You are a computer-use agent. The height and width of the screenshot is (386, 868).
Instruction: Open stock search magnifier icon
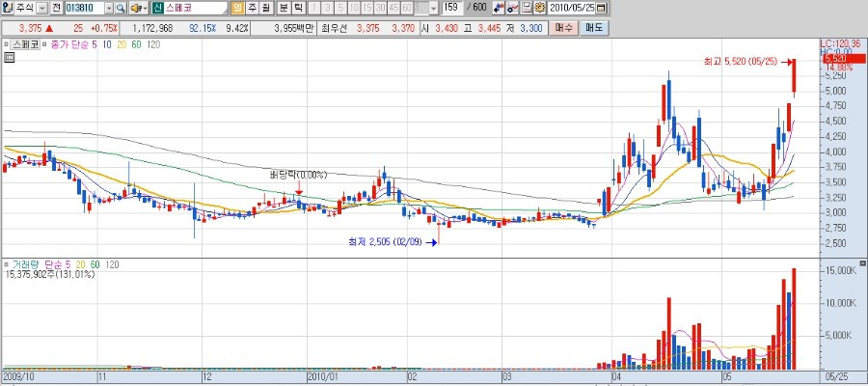click(121, 9)
